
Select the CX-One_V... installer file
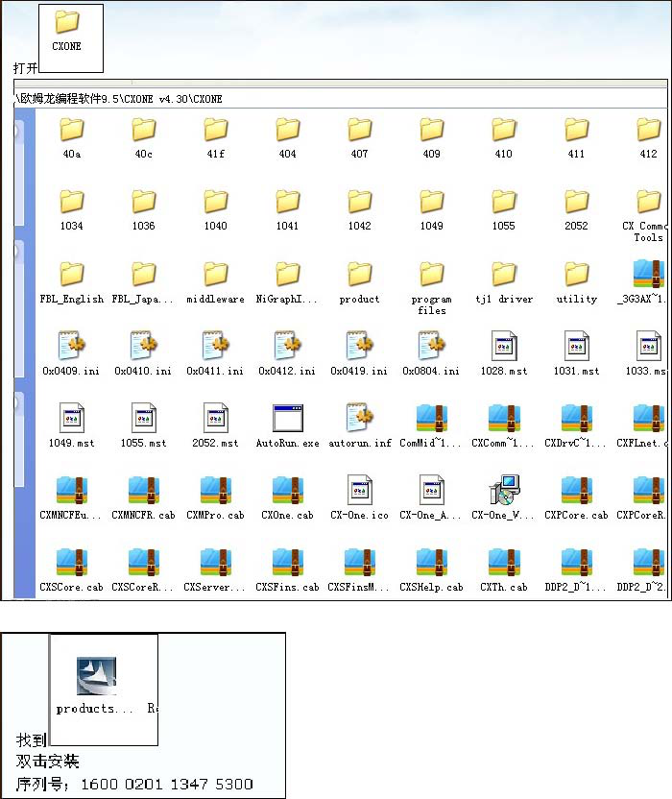503,497
